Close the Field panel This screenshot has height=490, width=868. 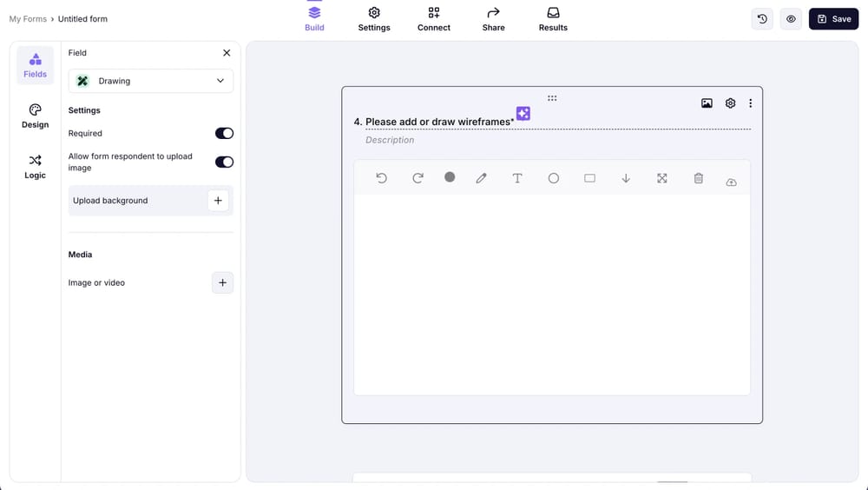coord(227,53)
